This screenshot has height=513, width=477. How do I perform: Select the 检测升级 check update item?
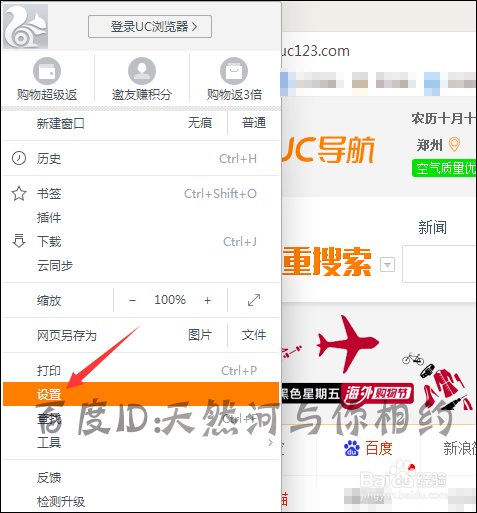click(141, 502)
